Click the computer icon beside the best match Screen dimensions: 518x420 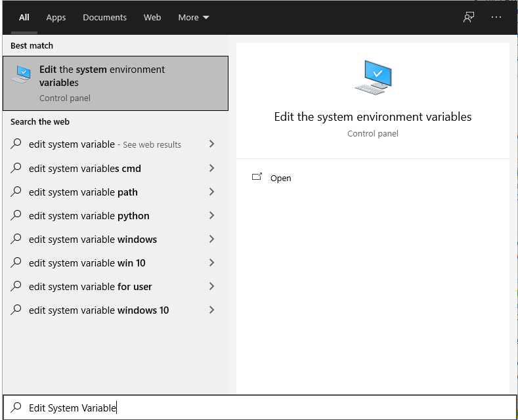point(21,74)
